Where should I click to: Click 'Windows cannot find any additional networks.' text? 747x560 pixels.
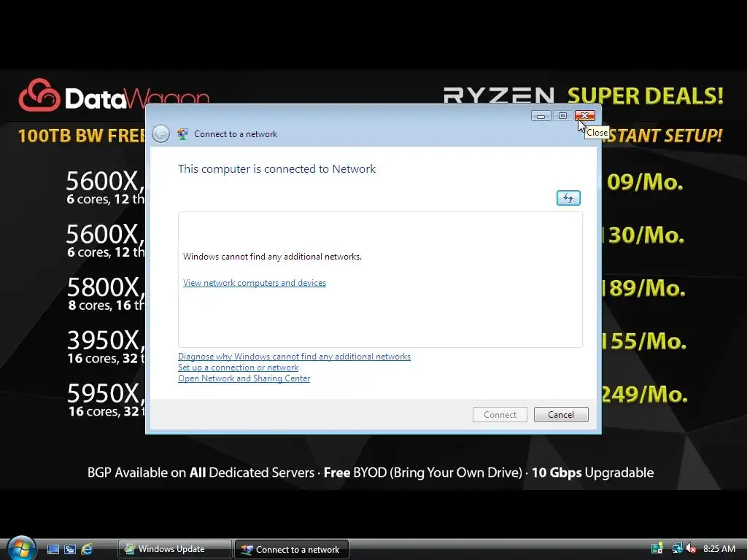(x=273, y=257)
